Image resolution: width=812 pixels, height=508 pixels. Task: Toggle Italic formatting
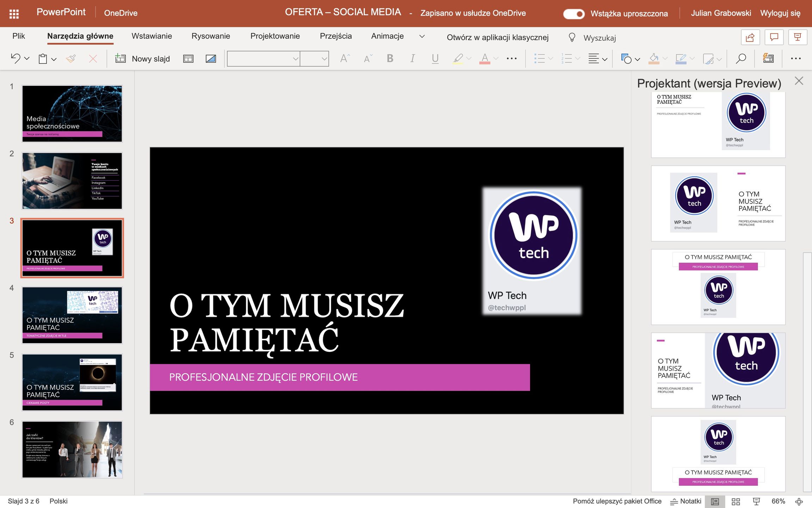point(412,59)
